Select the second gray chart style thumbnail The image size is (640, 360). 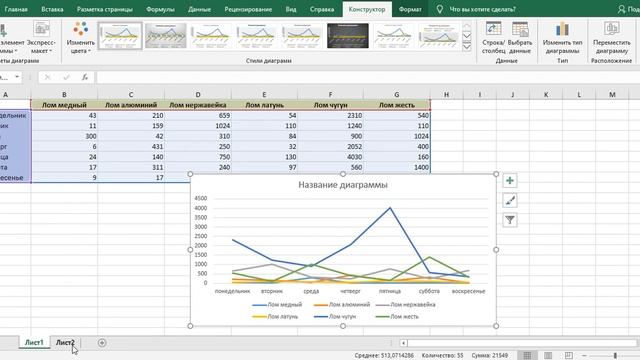coord(165,36)
